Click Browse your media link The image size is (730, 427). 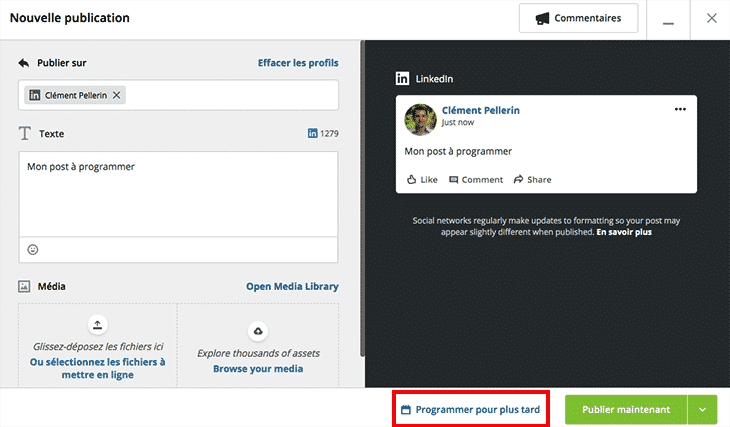pos(258,369)
